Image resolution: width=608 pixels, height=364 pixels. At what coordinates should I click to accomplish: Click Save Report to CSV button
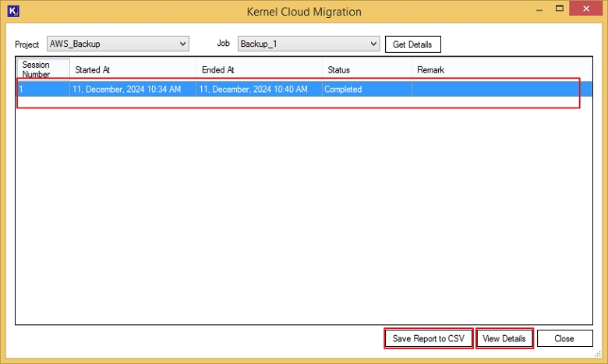click(x=428, y=338)
